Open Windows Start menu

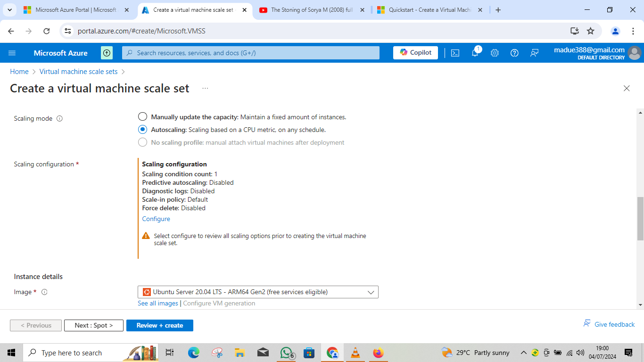11,353
